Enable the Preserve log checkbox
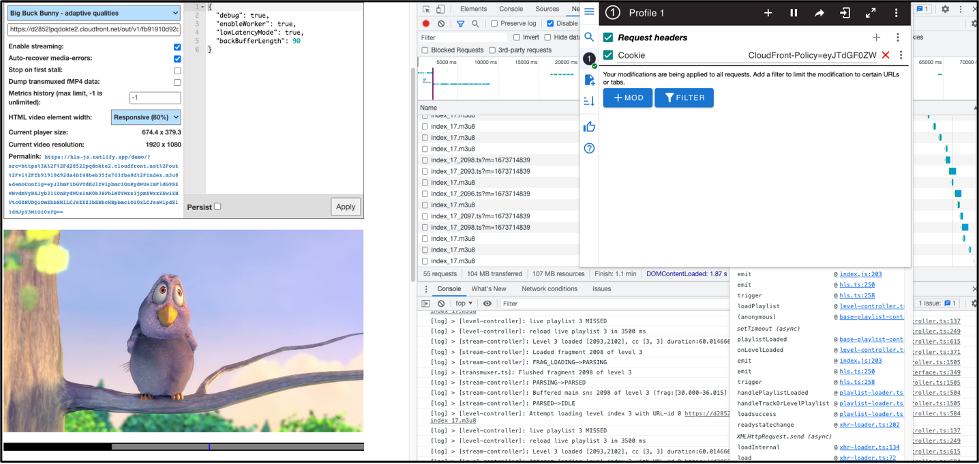The height and width of the screenshot is (464, 979). pos(494,24)
